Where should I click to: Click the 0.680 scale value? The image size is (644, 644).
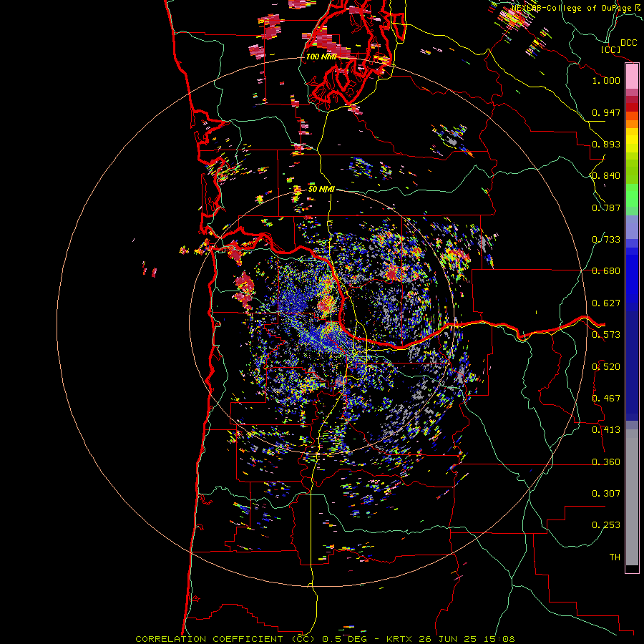[606, 271]
